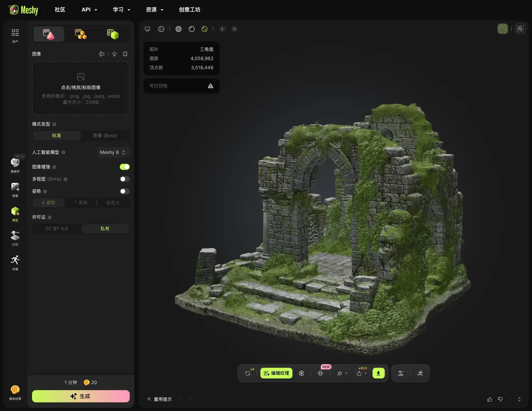The image size is (532, 411).
Task: Click the green texture thumbnail swatch
Action: (503, 29)
